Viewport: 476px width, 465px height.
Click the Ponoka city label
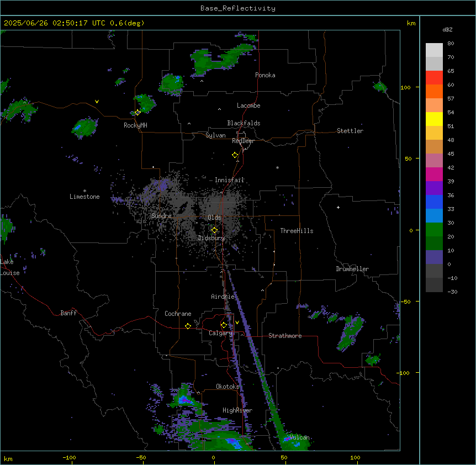tap(265, 75)
